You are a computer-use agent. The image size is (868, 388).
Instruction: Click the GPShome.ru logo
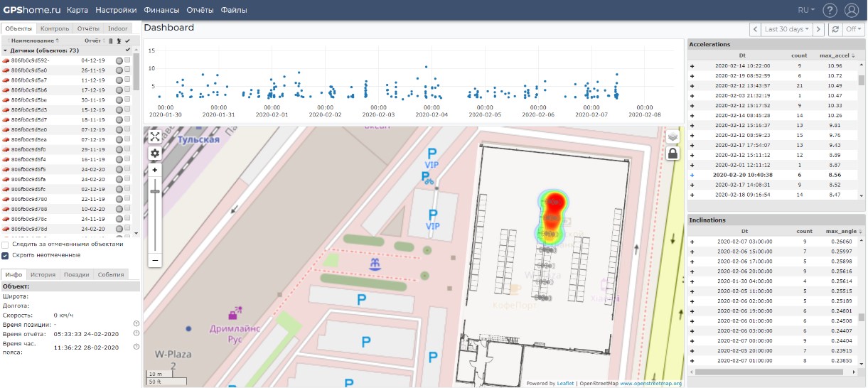(31, 10)
